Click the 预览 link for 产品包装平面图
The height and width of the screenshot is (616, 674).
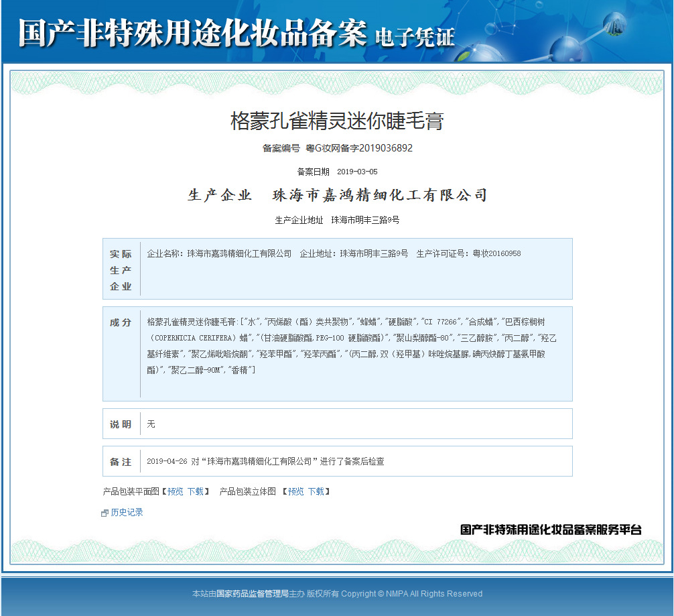pos(175,491)
